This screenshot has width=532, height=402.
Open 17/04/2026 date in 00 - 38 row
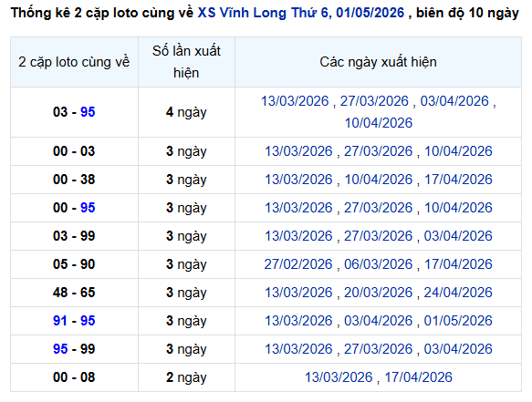pyautogui.click(x=458, y=180)
